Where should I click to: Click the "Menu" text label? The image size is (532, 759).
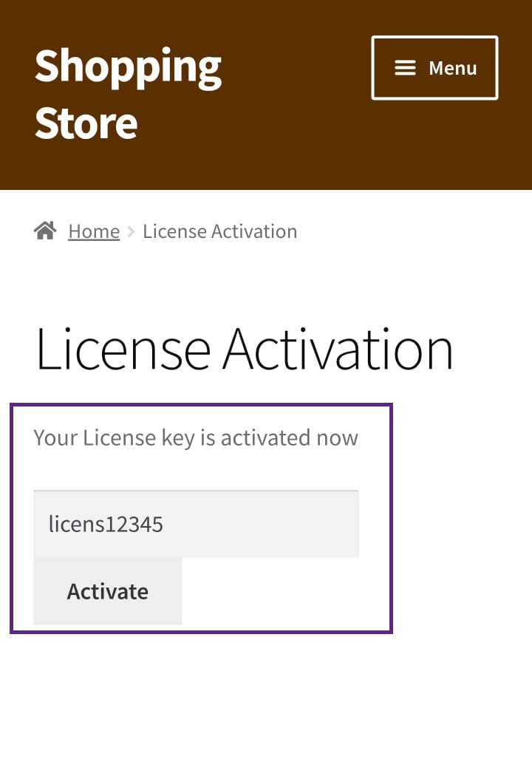(x=452, y=68)
